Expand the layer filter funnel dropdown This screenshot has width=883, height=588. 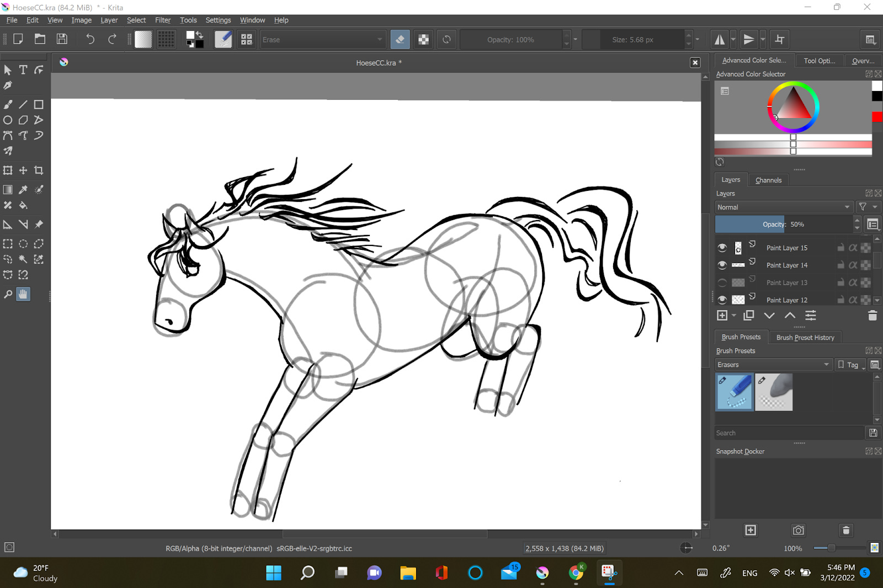868,207
